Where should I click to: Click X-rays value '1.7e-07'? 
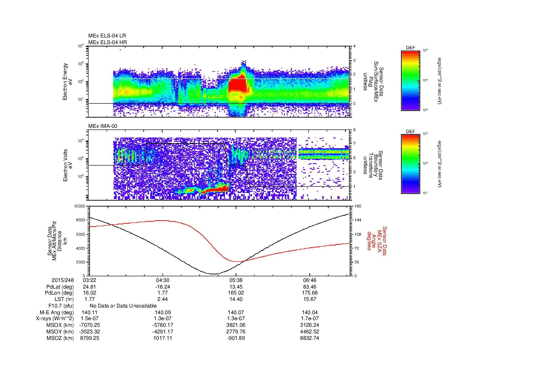pyautogui.click(x=310, y=318)
